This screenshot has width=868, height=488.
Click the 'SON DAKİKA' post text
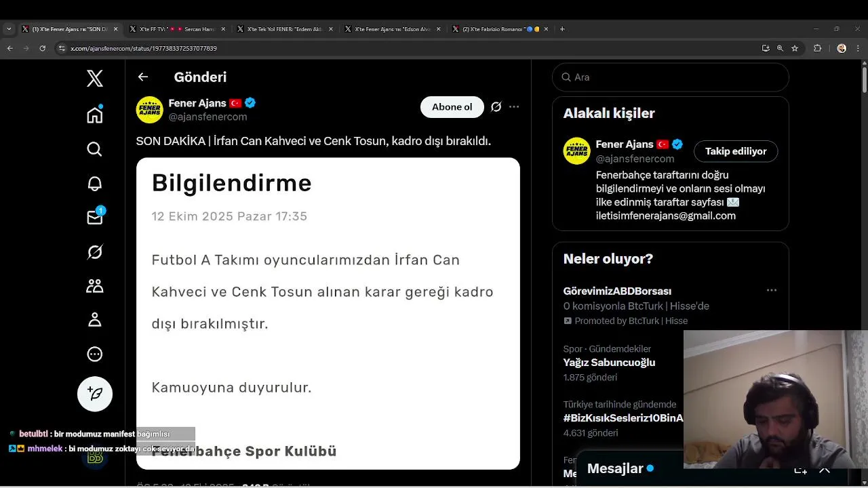click(313, 141)
